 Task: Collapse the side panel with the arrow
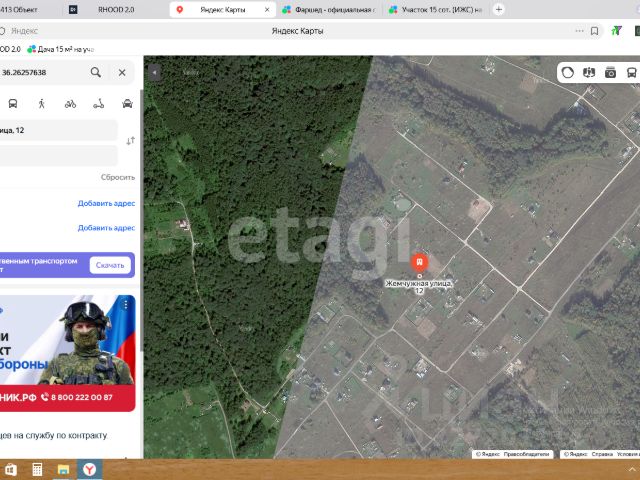(x=154, y=73)
